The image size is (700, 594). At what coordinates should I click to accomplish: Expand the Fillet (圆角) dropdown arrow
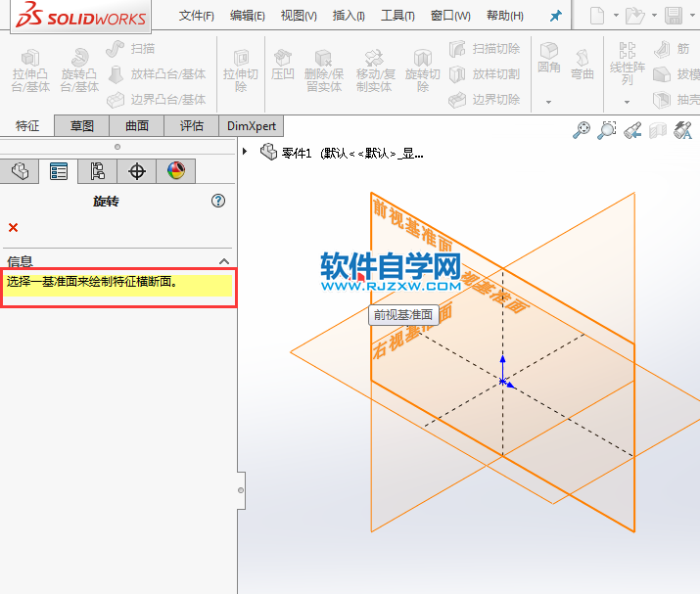coord(548,102)
